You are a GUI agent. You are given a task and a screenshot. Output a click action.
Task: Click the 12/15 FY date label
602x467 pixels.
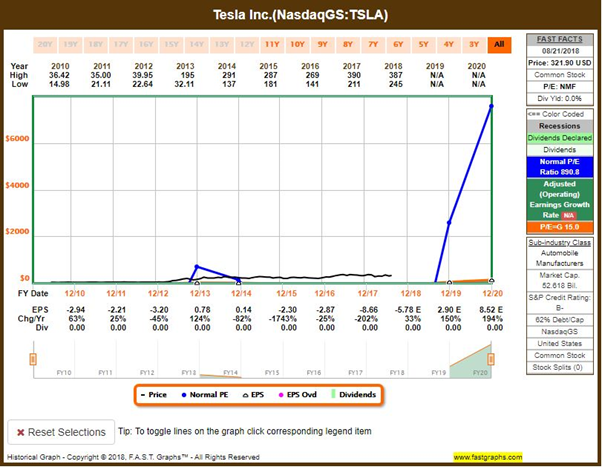(x=286, y=293)
